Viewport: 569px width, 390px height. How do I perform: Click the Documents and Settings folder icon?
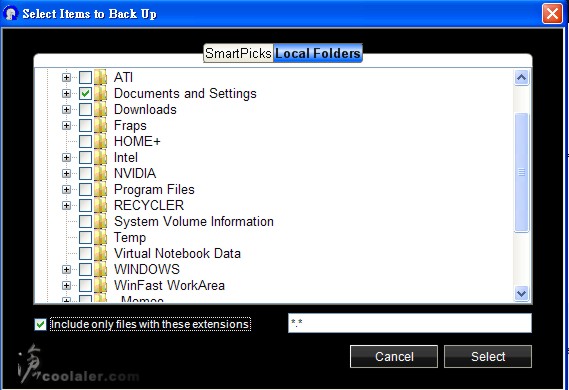[101, 93]
